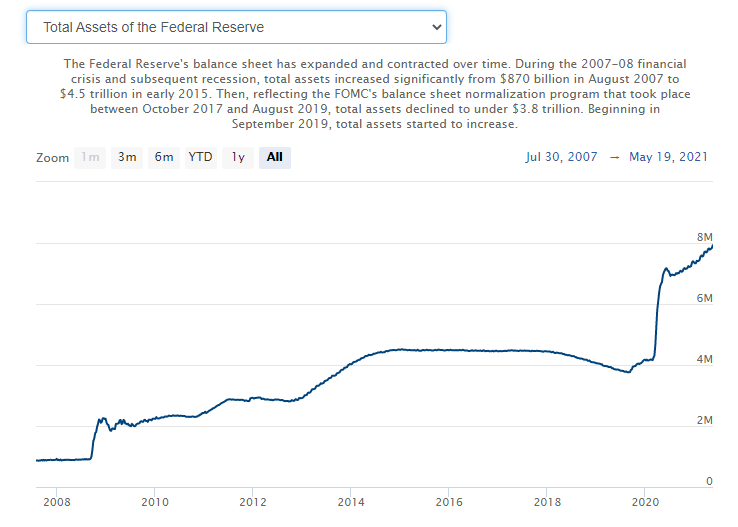Click the chart line's peak near 8M
738x527 pixels.
coord(711,246)
